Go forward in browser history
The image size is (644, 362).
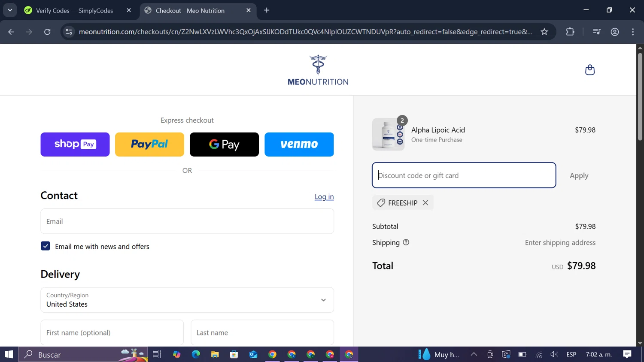[x=29, y=32]
